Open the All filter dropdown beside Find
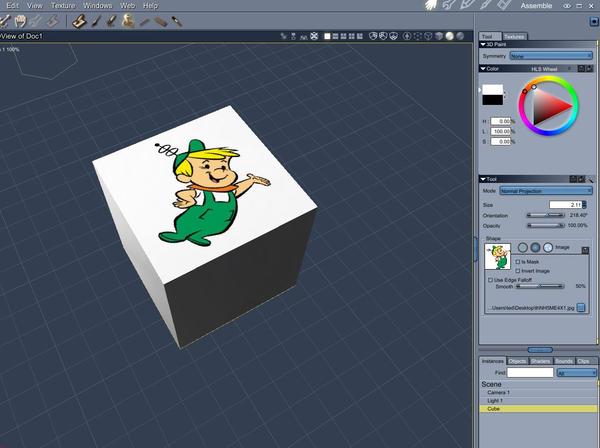 tap(577, 373)
